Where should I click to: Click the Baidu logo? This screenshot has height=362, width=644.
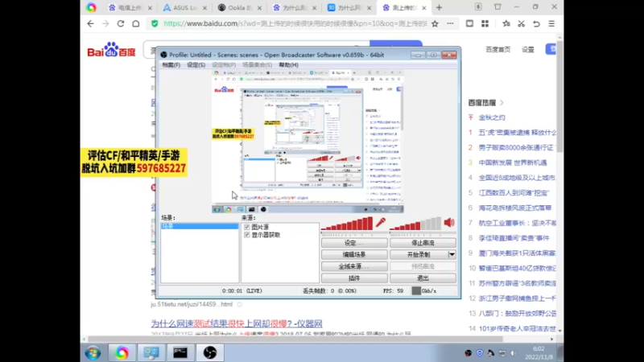coord(111,50)
